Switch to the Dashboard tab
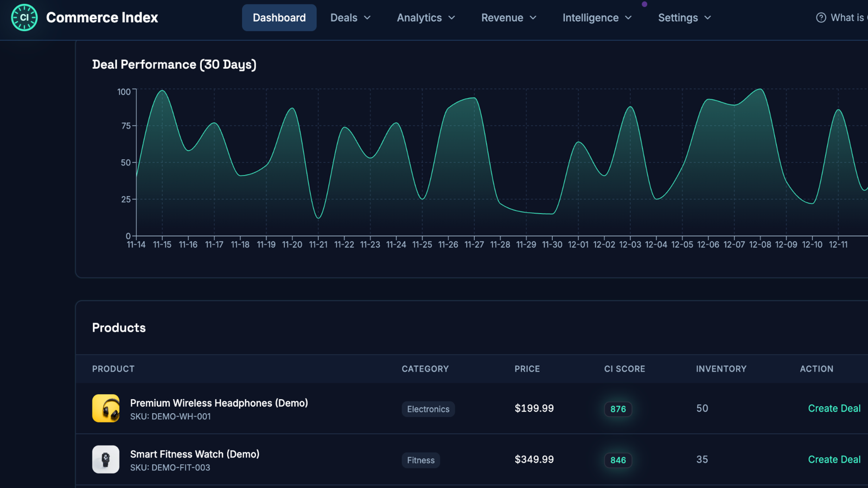This screenshot has height=488, width=868. tap(279, 18)
